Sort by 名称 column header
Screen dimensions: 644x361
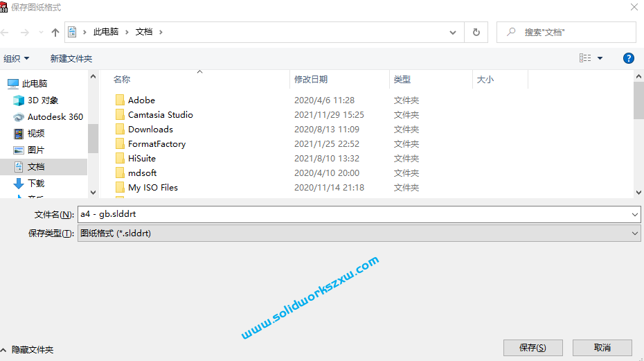pyautogui.click(x=122, y=80)
